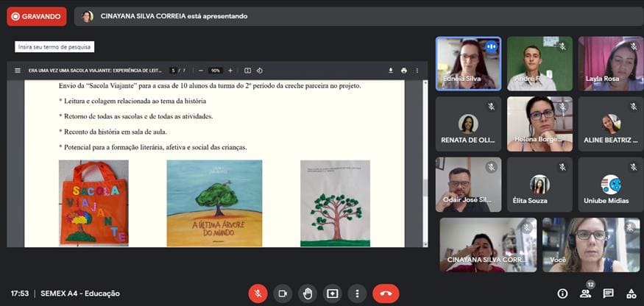This screenshot has width=644, height=306.
Task: Select Élita Souza participant tile
Action: tap(539, 185)
